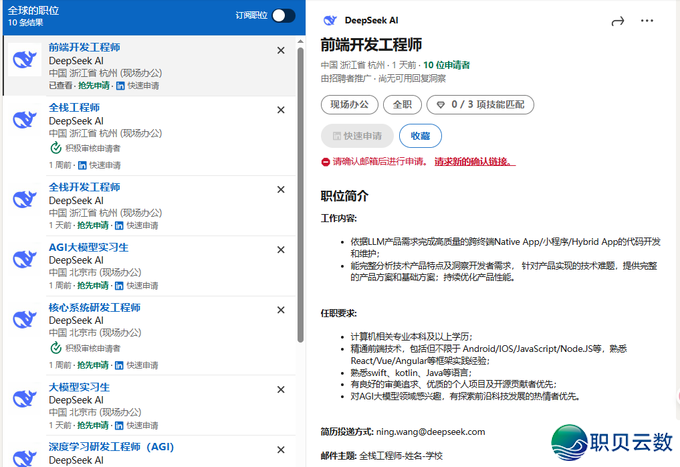Share this job with the arrow icon
This screenshot has height=467, width=680.
pos(618,21)
